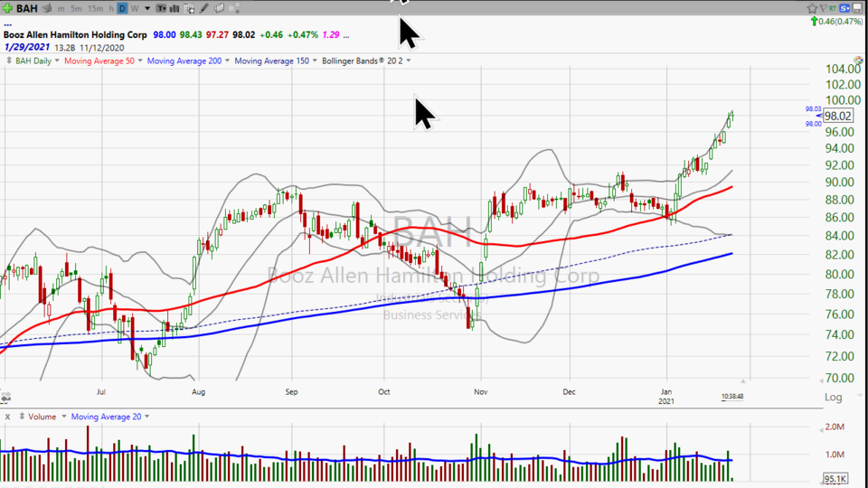Image resolution: width=868 pixels, height=488 pixels.
Task: Toggle the RT real-time indicator
Action: click(x=833, y=8)
